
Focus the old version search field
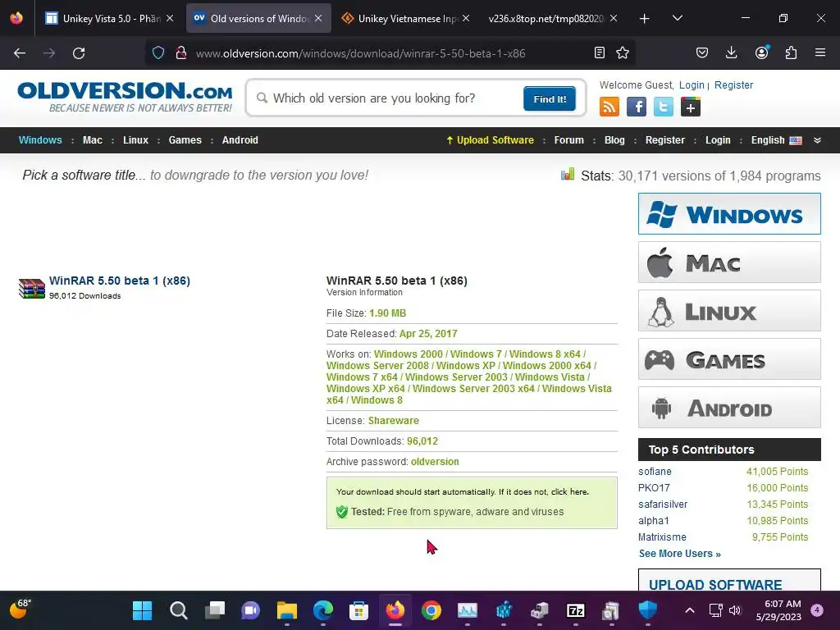click(388, 98)
